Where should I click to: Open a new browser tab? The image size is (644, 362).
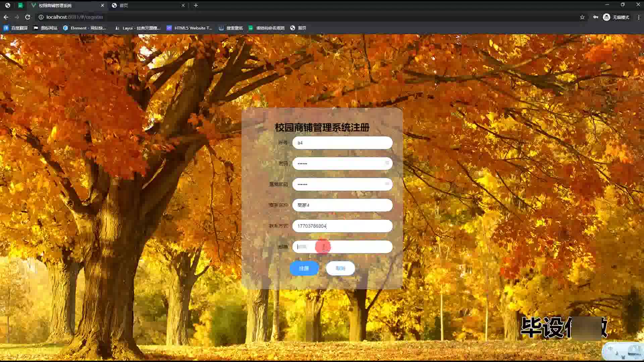pos(196,5)
